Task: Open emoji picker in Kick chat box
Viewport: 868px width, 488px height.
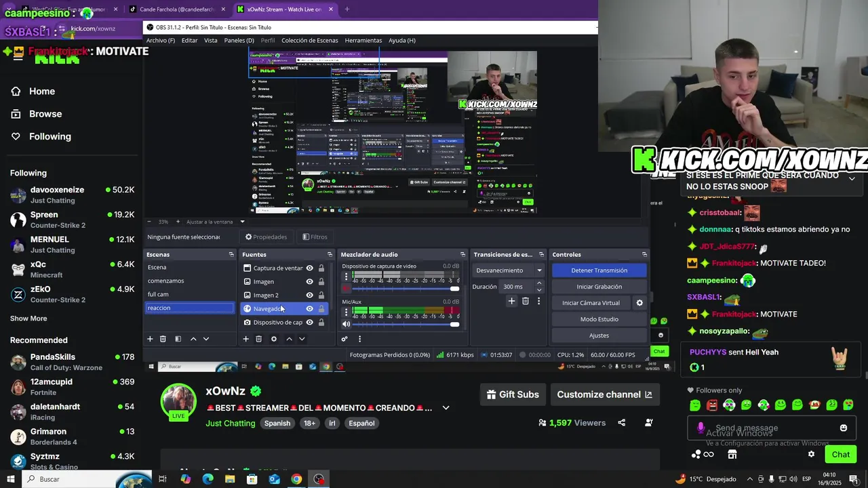Action: click(844, 428)
